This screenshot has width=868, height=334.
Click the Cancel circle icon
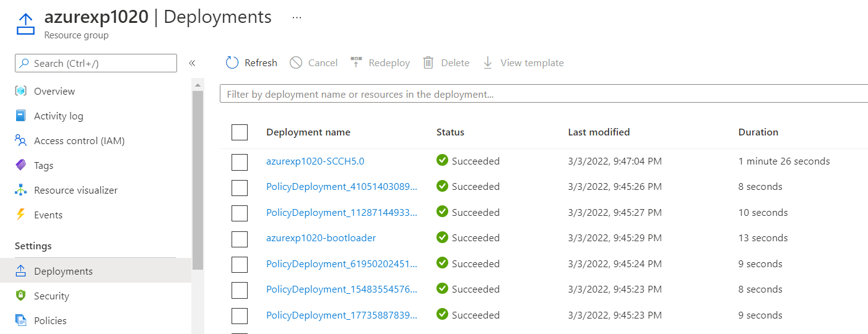click(296, 62)
